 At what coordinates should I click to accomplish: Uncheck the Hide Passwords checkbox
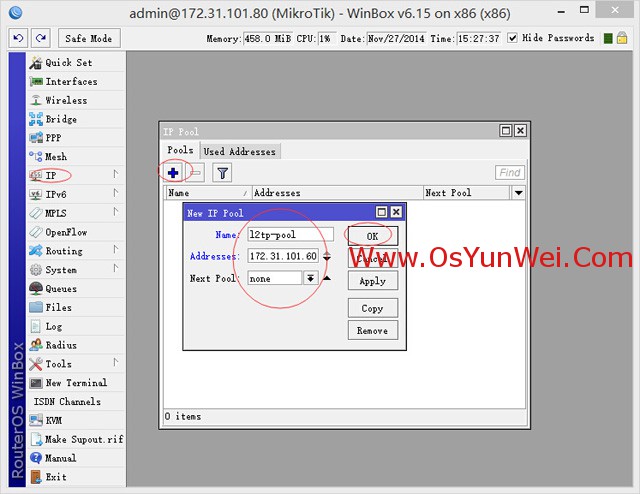click(x=512, y=38)
